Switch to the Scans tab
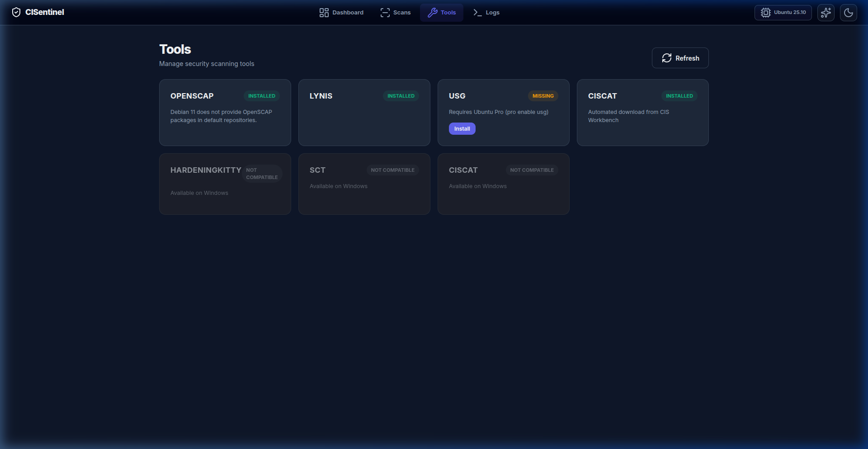Viewport: 868px width, 449px height. tap(396, 13)
